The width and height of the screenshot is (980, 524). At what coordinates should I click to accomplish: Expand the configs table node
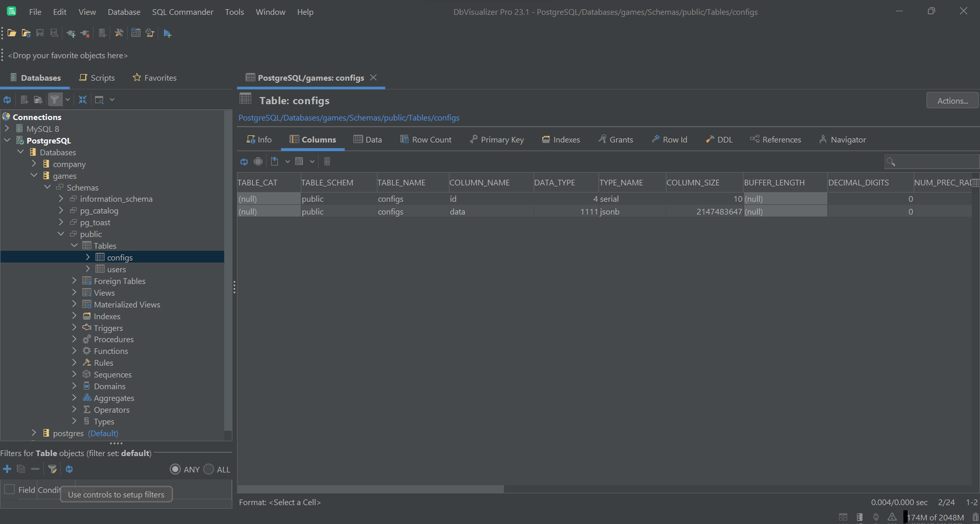point(88,257)
